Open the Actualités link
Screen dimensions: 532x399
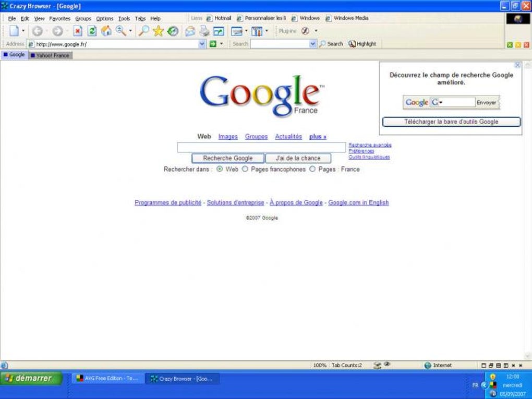[x=288, y=137]
